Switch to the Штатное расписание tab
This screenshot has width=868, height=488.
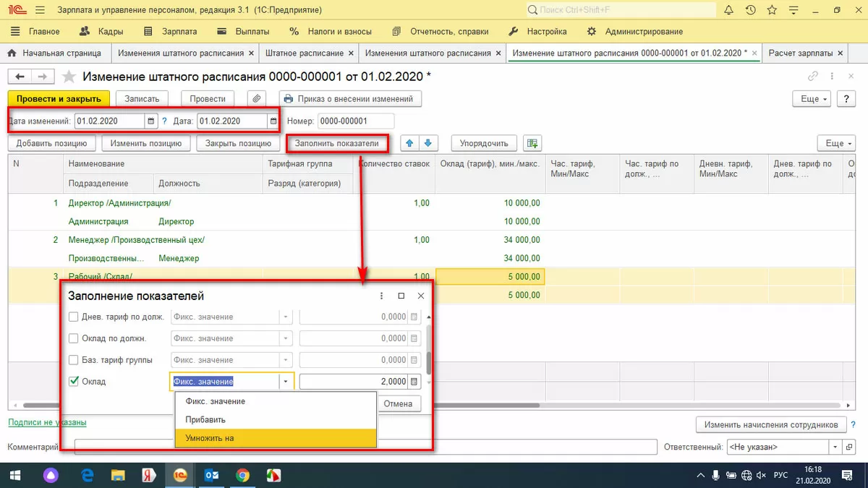click(304, 53)
